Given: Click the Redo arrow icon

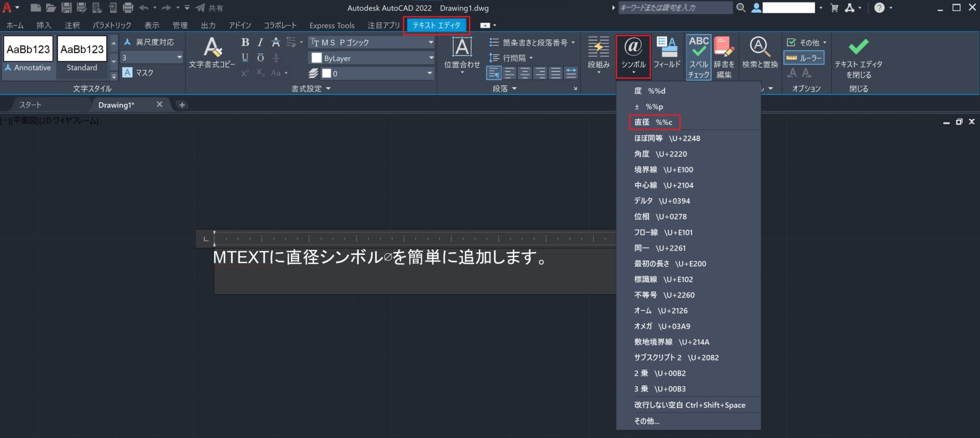Looking at the screenshot, I should pyautogui.click(x=166, y=8).
